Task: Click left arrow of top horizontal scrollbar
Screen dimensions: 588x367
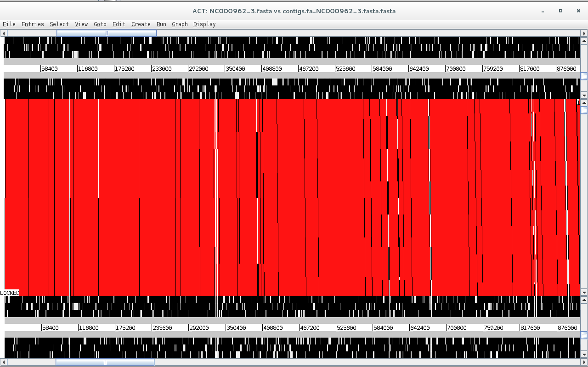Action: (x=4, y=33)
